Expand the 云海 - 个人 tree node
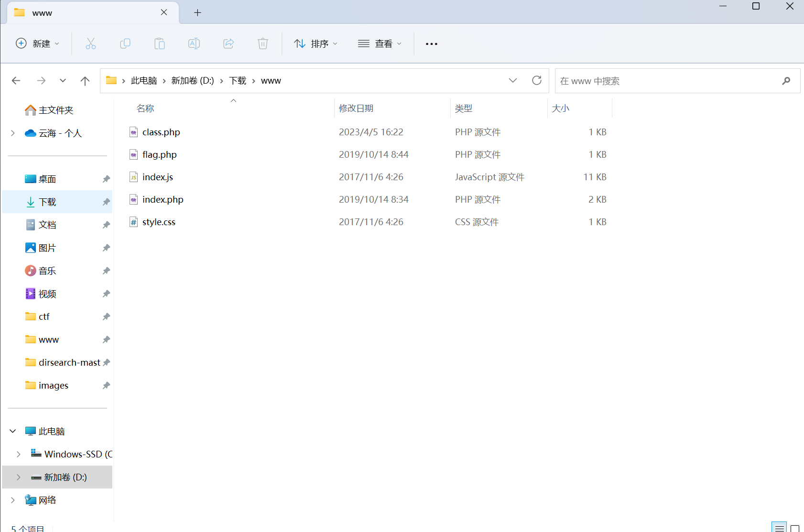This screenshot has height=532, width=804. pos(13,133)
